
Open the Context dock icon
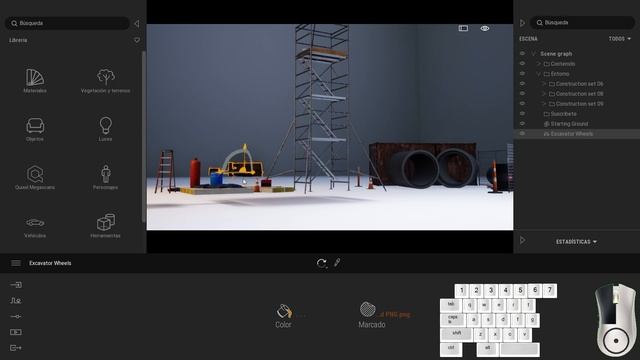point(16,301)
